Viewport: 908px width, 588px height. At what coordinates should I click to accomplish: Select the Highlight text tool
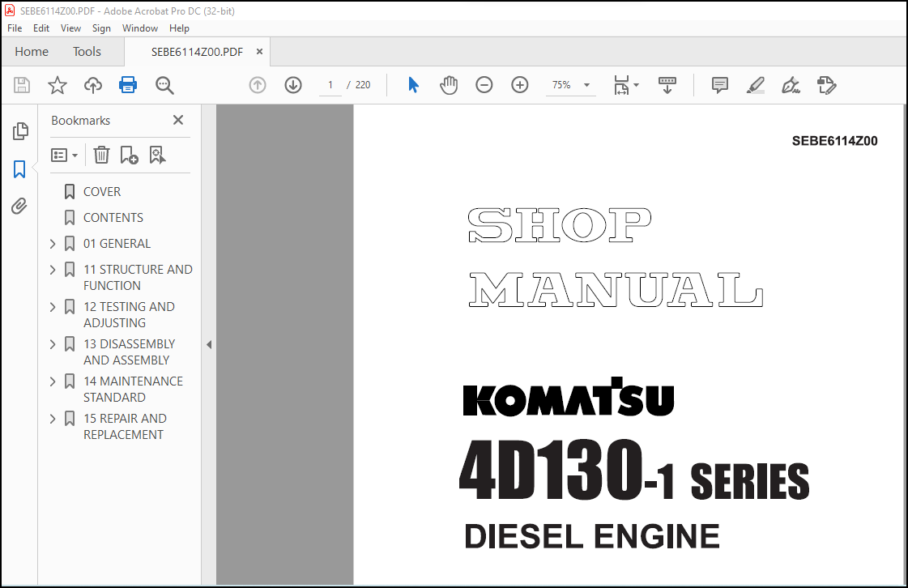755,85
